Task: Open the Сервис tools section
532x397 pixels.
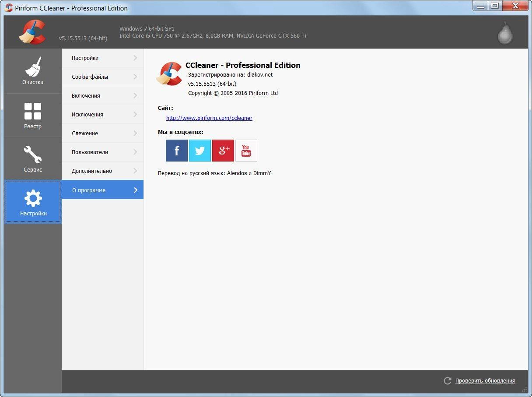Action: (x=33, y=158)
